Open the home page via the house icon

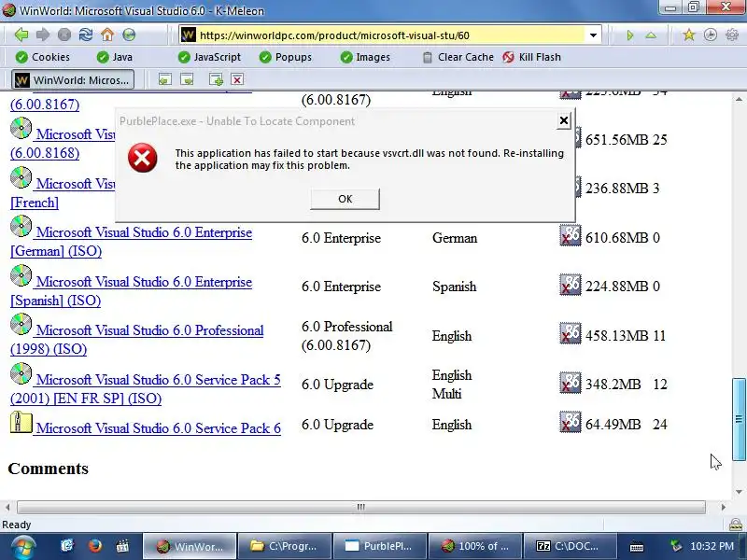(x=107, y=35)
